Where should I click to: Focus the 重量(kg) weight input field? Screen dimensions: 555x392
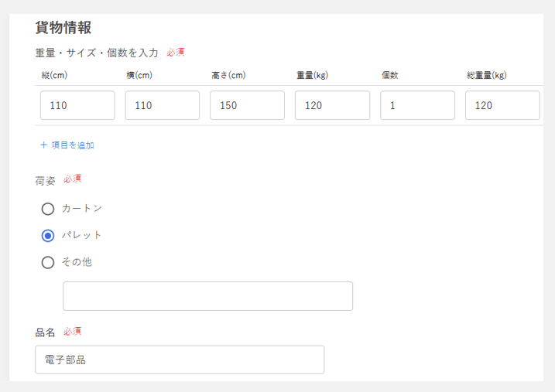(332, 106)
